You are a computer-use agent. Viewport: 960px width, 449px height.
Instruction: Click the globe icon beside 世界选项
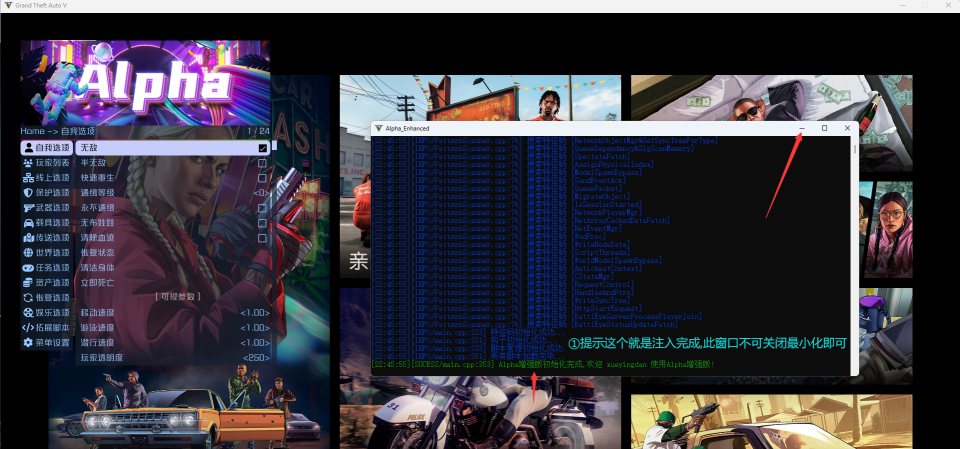[x=28, y=253]
